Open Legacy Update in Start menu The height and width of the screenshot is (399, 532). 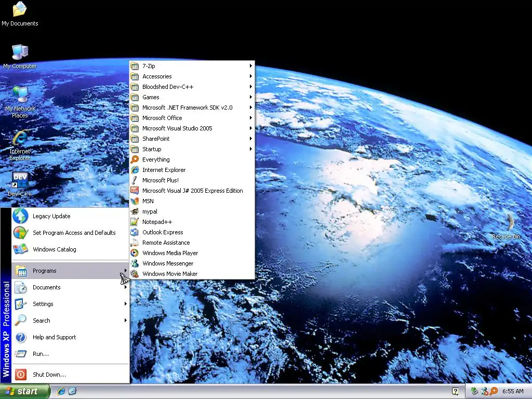pyautogui.click(x=70, y=216)
